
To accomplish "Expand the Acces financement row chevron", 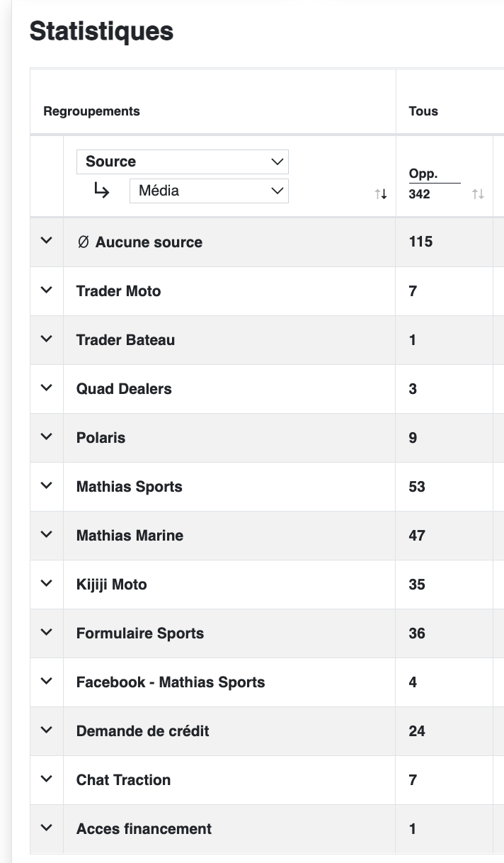I will coord(47,828).
